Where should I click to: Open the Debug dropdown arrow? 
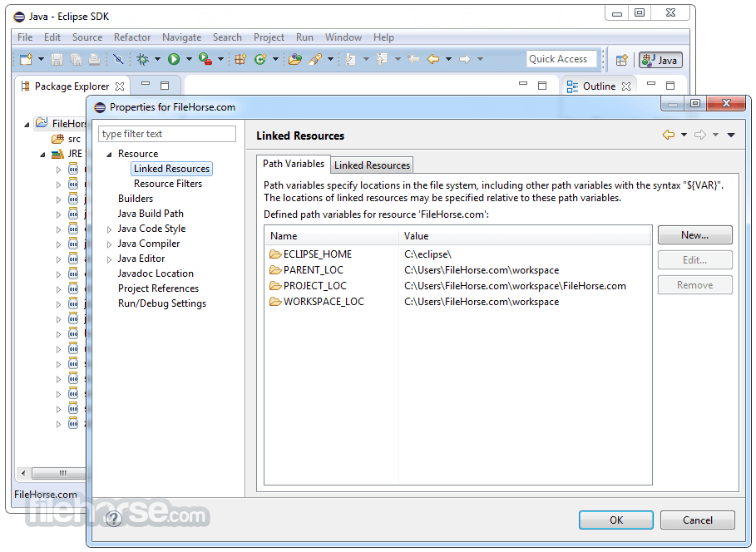click(157, 59)
